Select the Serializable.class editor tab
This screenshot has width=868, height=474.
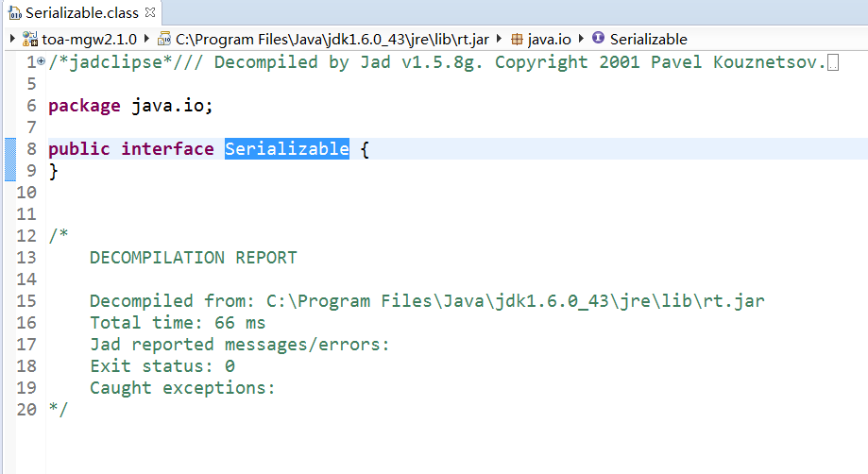[82, 12]
